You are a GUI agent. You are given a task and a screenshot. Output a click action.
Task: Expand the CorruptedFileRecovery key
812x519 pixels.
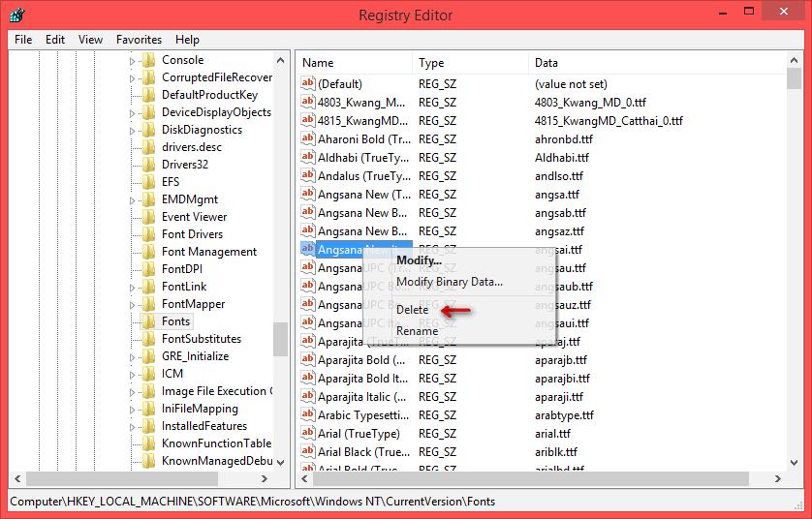132,78
